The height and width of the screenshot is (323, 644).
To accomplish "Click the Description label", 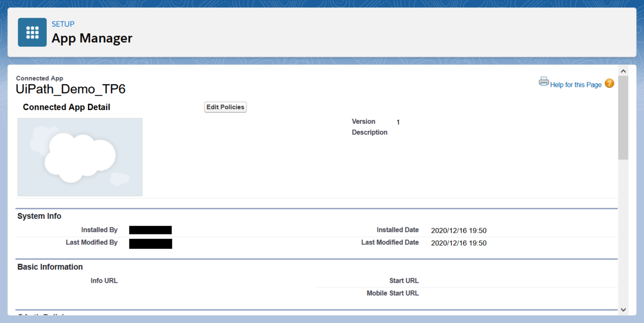I will [370, 133].
